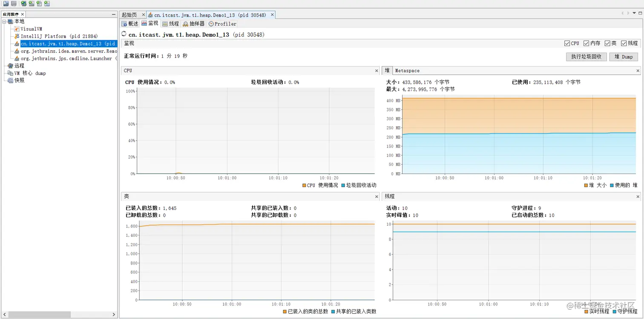Switch to the 抽样器 tab
This screenshot has width=644, height=319.
(x=194, y=24)
